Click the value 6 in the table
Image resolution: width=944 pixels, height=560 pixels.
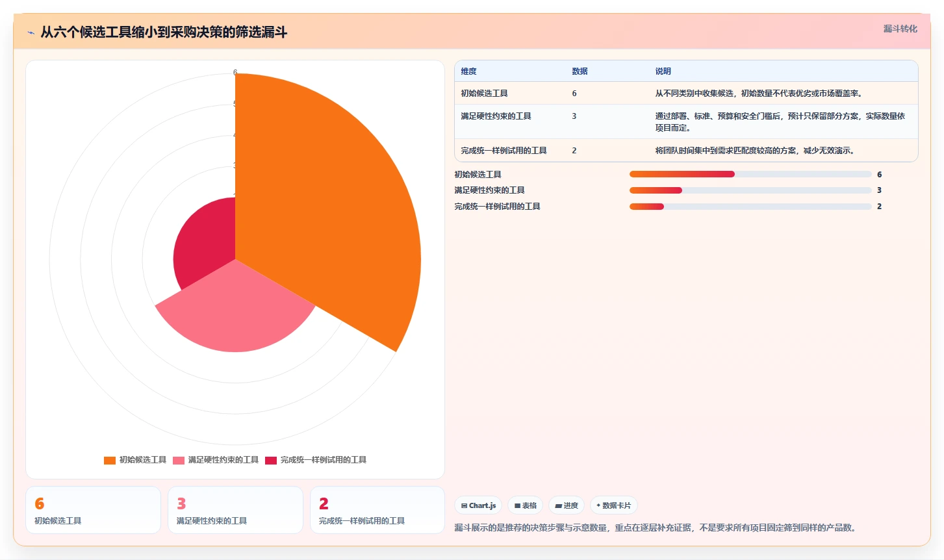point(574,94)
